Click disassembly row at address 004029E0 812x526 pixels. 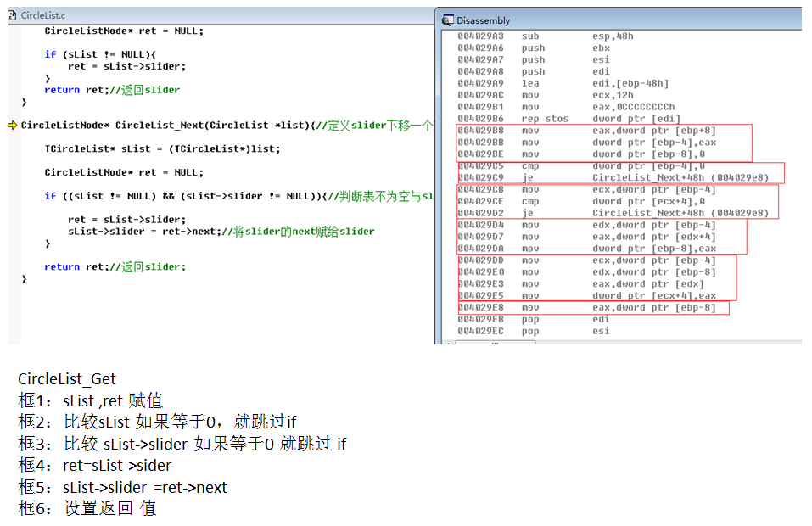587,272
